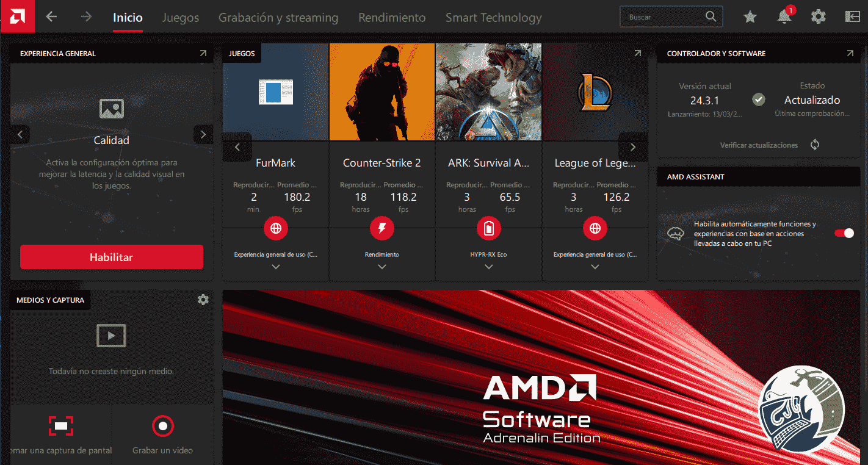This screenshot has height=465, width=868.
Task: Click Counter-Strike 2 lightning performance icon
Action: (382, 229)
